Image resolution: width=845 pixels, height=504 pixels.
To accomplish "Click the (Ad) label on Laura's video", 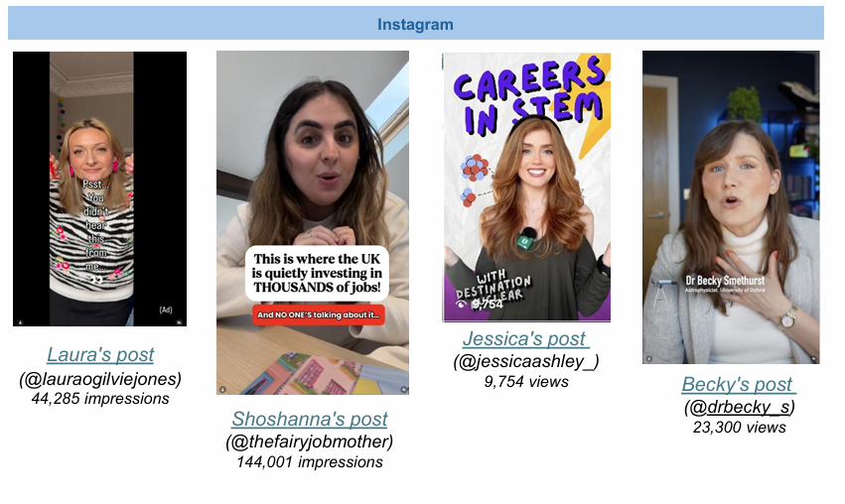I will click(166, 310).
